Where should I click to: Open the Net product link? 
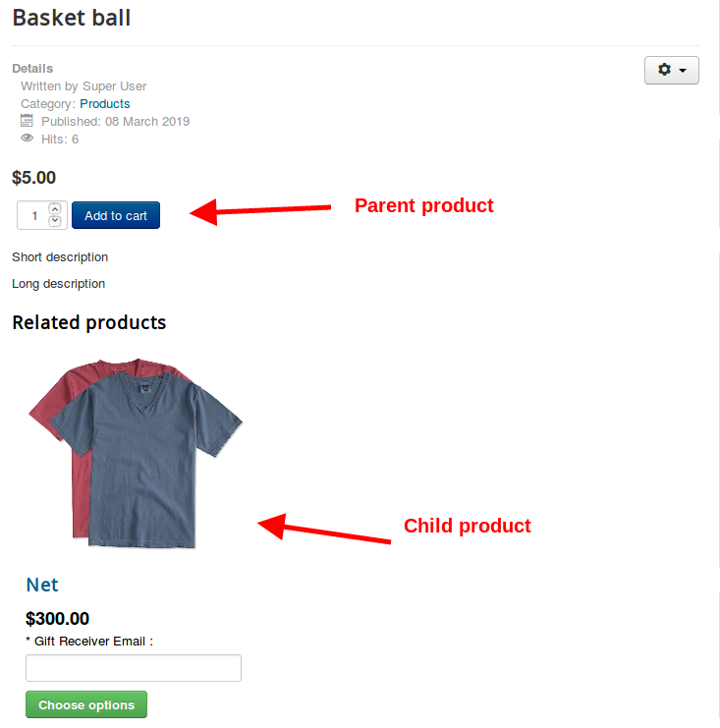(x=42, y=585)
